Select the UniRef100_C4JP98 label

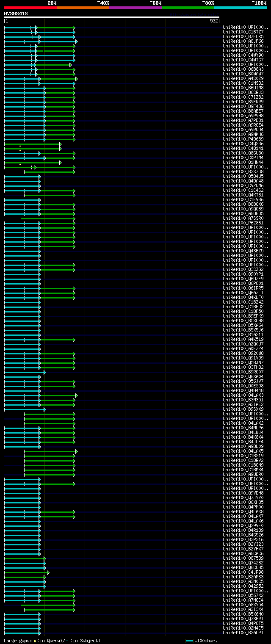tap(243, 572)
